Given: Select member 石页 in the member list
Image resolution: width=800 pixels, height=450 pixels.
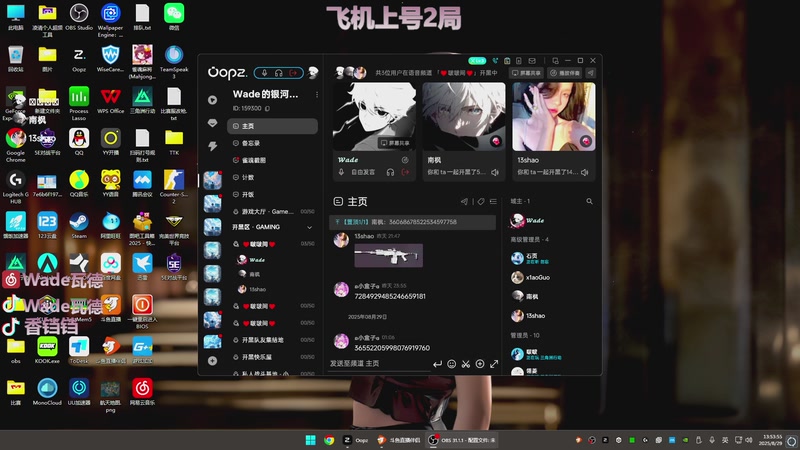Looking at the screenshot, I should pos(530,258).
